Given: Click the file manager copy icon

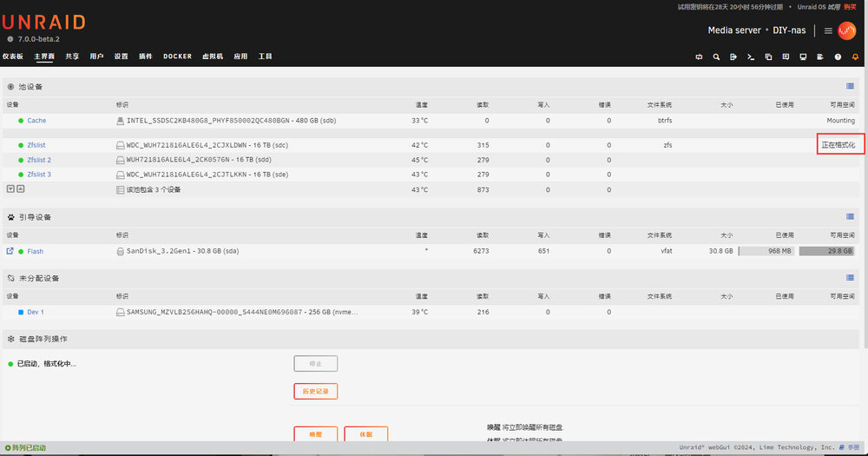Looking at the screenshot, I should [768, 56].
